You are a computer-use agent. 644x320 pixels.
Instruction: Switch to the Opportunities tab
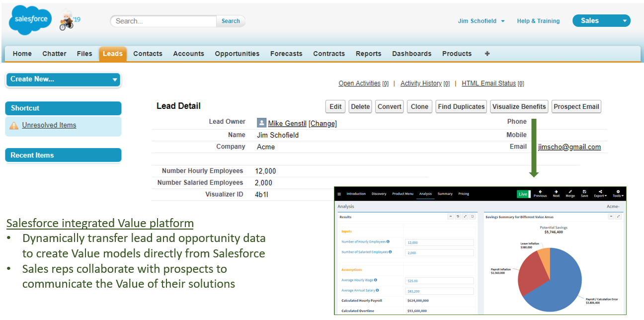(x=237, y=54)
